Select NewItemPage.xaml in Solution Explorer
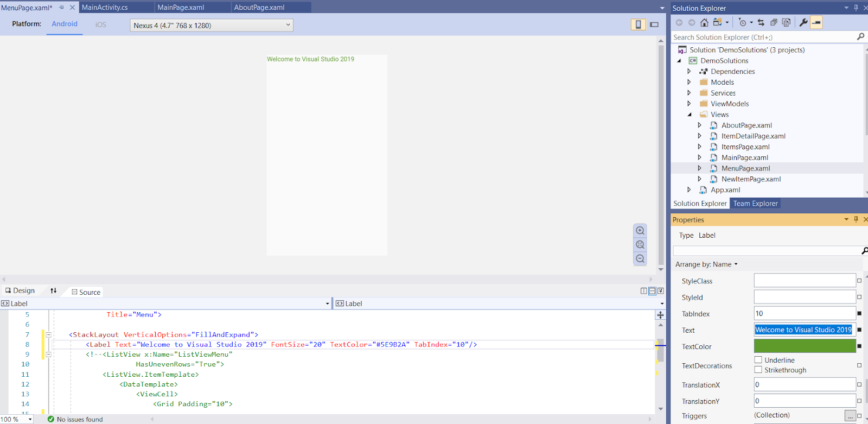The image size is (868, 424). pyautogui.click(x=751, y=179)
